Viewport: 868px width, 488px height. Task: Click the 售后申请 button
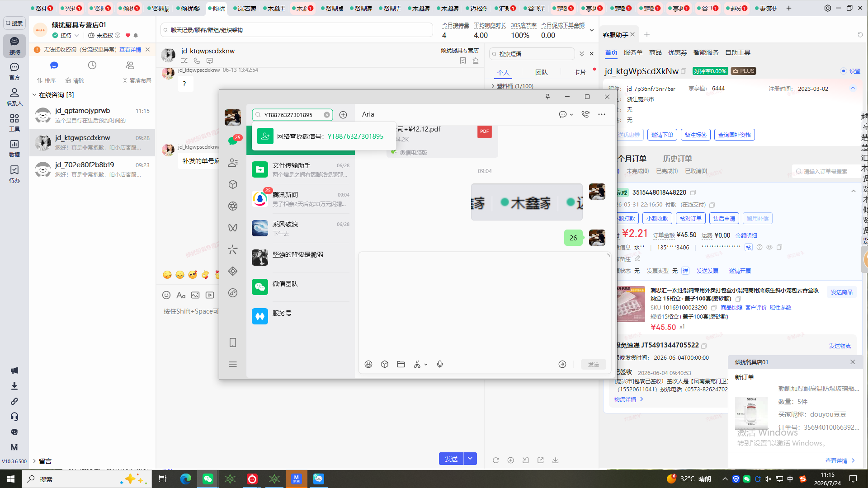point(724,219)
